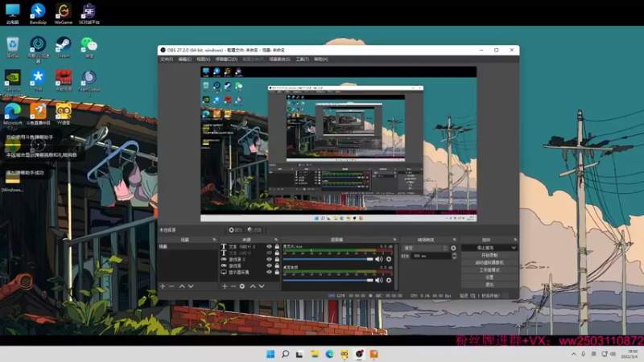
Task: Open the TeamSpeak 3 desktop shortcut
Action: pyautogui.click(x=89, y=82)
